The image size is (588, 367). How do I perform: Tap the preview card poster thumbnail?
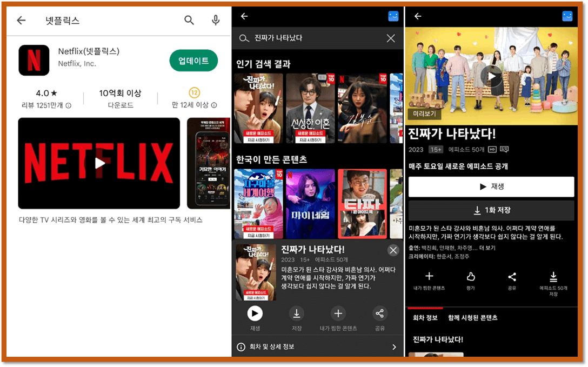click(256, 272)
